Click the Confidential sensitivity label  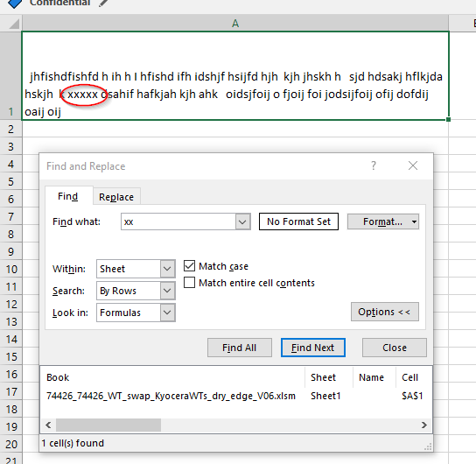pos(59,3)
